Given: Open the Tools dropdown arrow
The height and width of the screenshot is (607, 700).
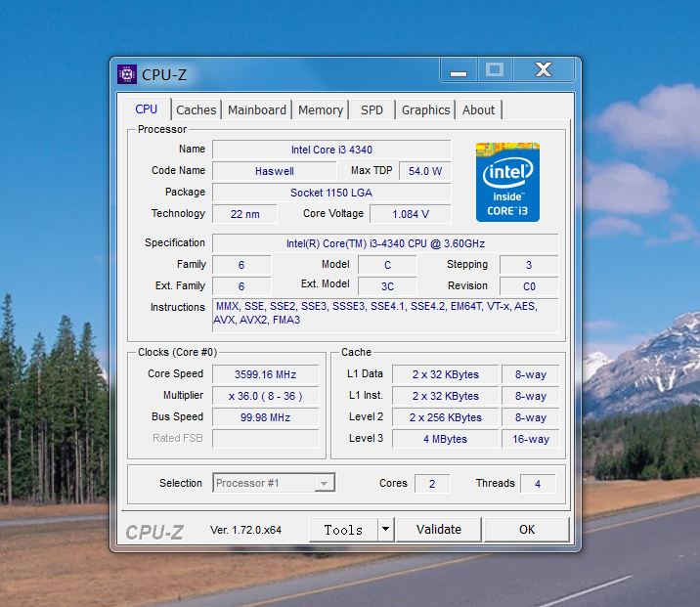Looking at the screenshot, I should [385, 529].
